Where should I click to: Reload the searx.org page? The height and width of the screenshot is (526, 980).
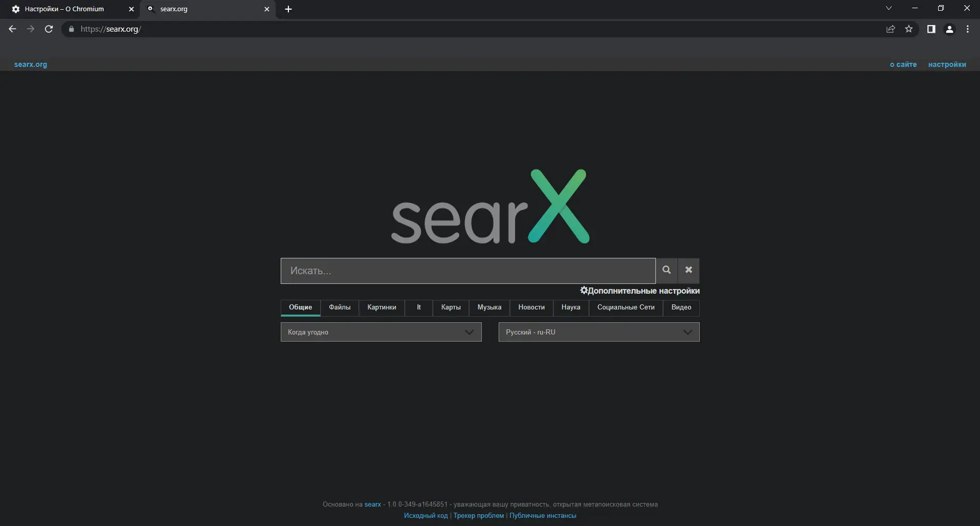[49, 29]
